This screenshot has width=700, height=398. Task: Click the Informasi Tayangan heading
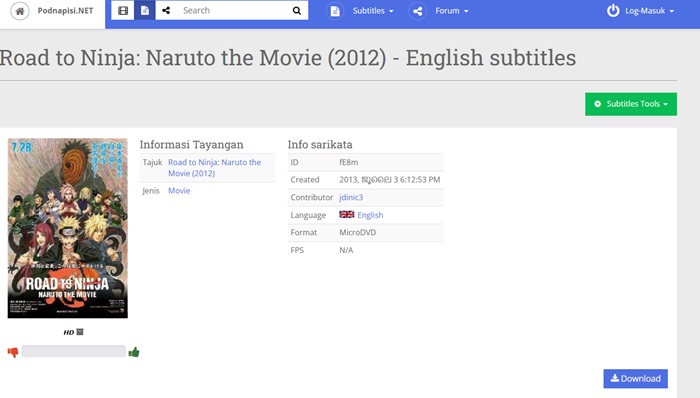point(192,145)
